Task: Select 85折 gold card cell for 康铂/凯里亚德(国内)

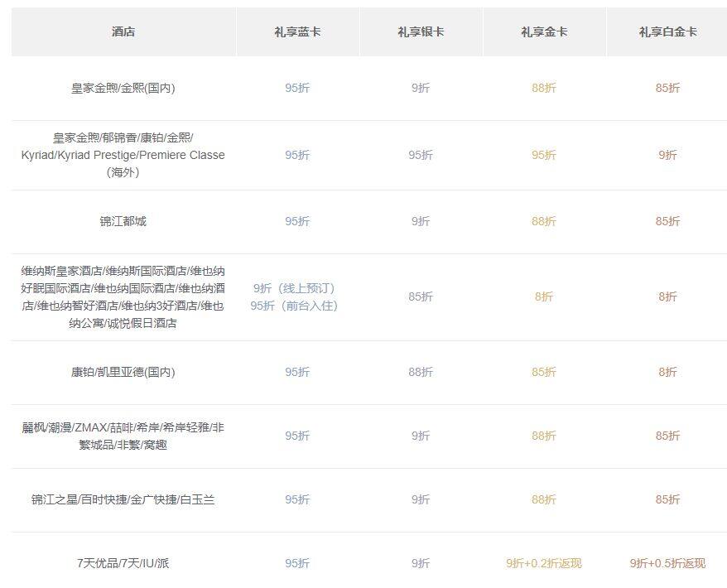Action: (x=544, y=373)
